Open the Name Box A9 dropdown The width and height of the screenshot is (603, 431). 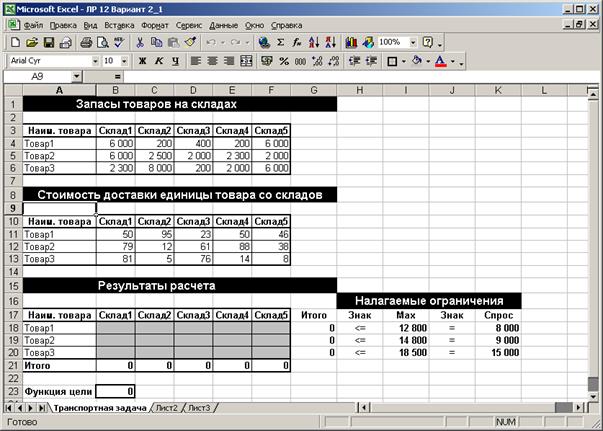(x=77, y=77)
